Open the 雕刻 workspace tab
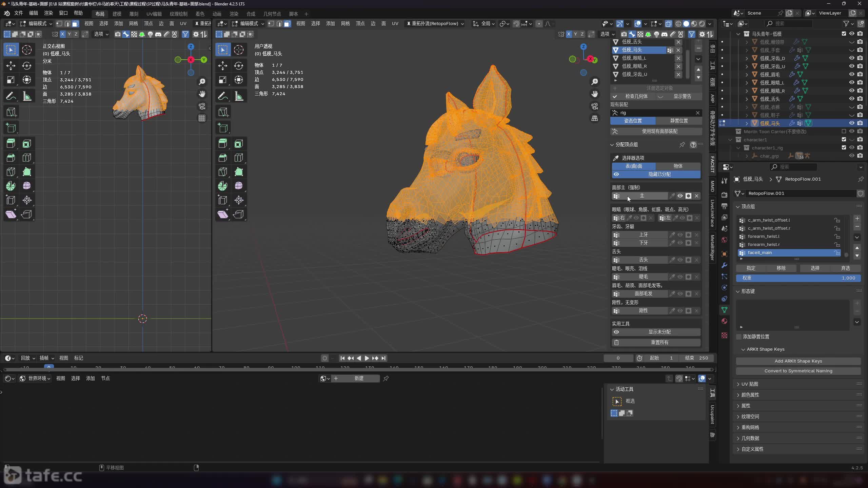The height and width of the screenshot is (488, 868). click(134, 14)
